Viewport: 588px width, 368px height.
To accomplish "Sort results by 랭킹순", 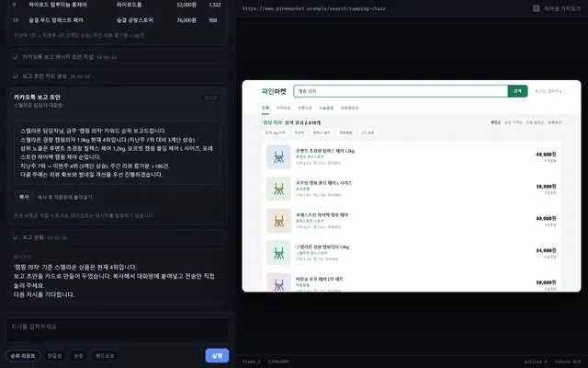I will (x=495, y=122).
